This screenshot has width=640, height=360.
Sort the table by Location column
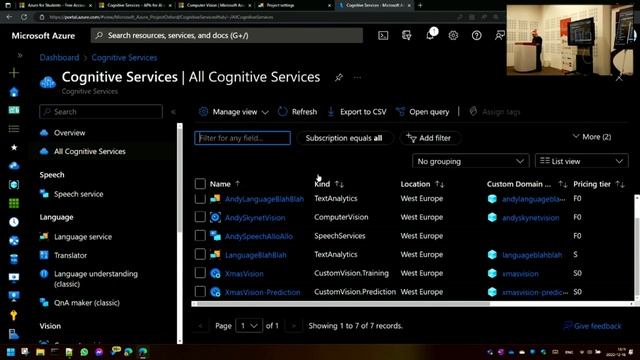click(422, 184)
